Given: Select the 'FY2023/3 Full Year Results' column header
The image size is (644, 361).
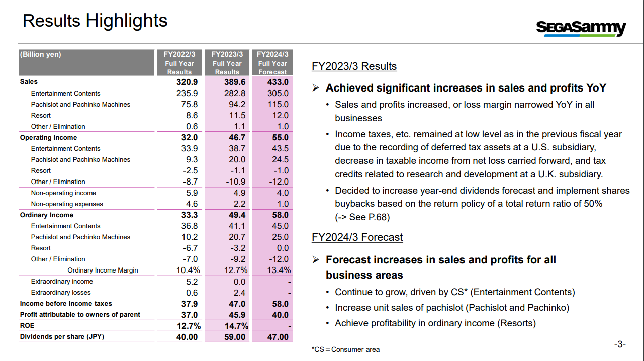Looking at the screenshot, I should click(227, 63).
